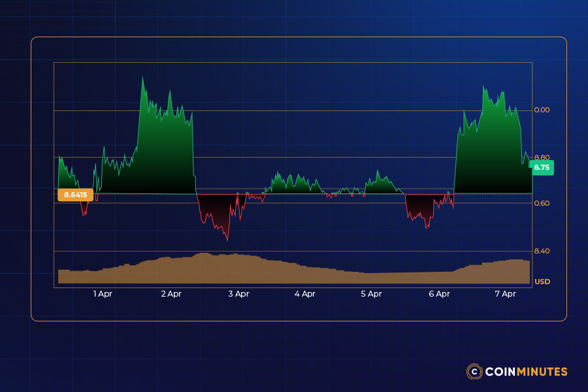588x392 pixels.
Task: Click the 0.00 axis value
Action: click(543, 110)
